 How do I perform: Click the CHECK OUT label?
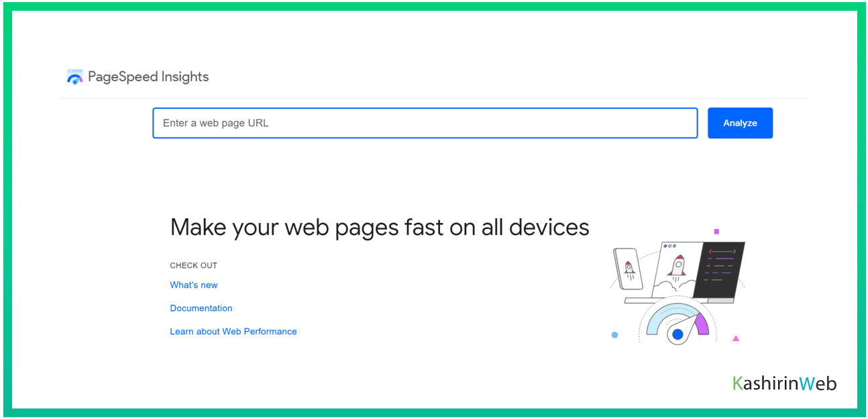pos(194,265)
